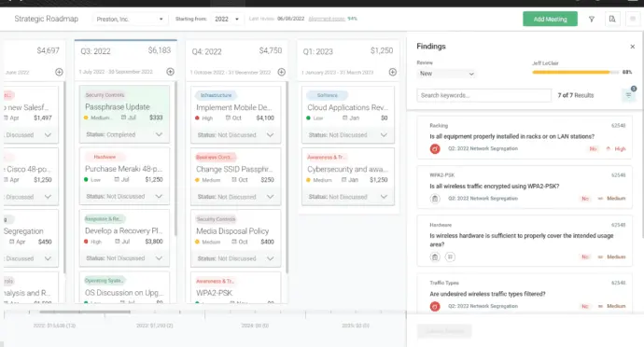Click clipboard icon on Hardware finding

pyautogui.click(x=435, y=257)
